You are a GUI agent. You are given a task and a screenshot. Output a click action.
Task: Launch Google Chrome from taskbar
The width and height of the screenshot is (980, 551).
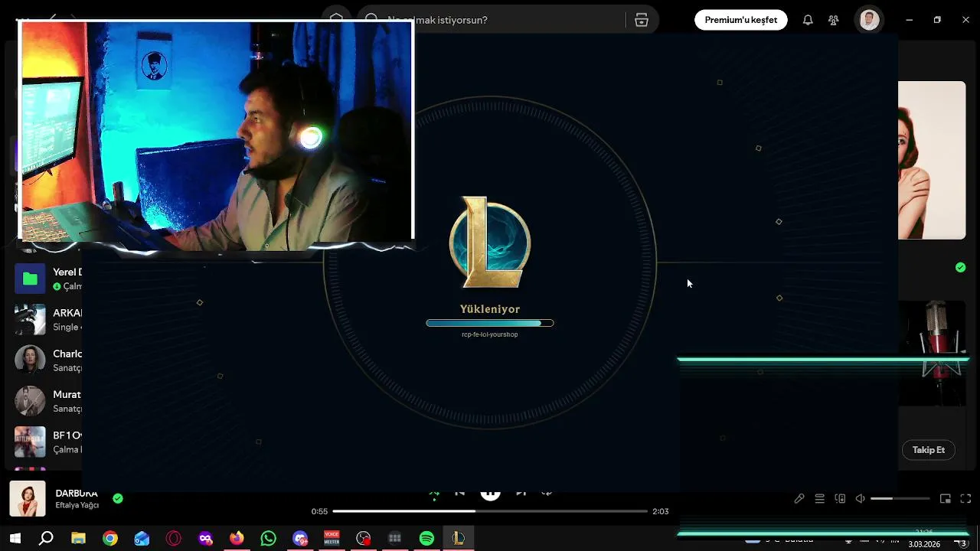point(110,539)
